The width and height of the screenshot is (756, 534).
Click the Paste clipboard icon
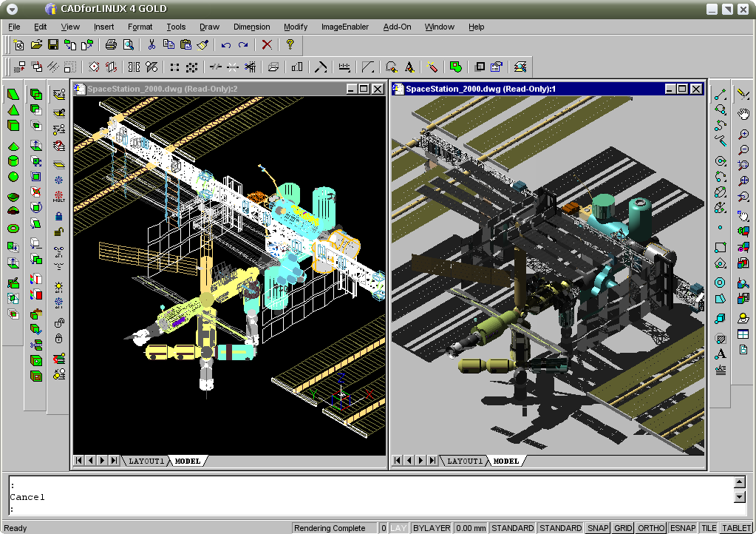[x=185, y=45]
